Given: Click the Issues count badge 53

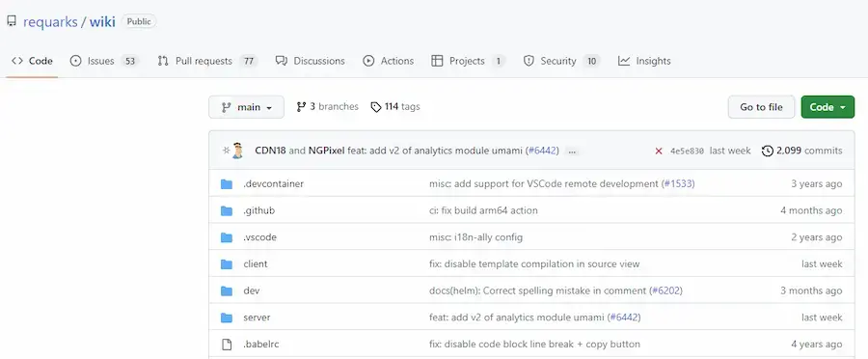Looking at the screenshot, I should 130,62.
